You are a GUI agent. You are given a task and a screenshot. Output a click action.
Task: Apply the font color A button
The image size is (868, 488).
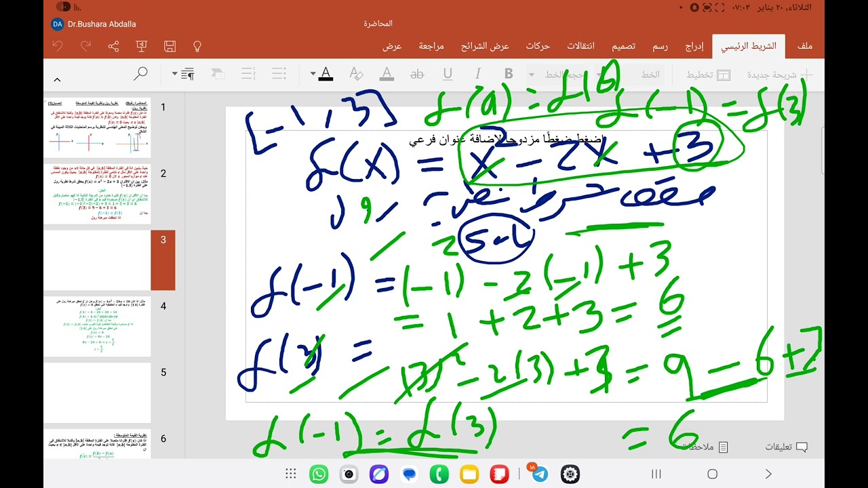326,74
